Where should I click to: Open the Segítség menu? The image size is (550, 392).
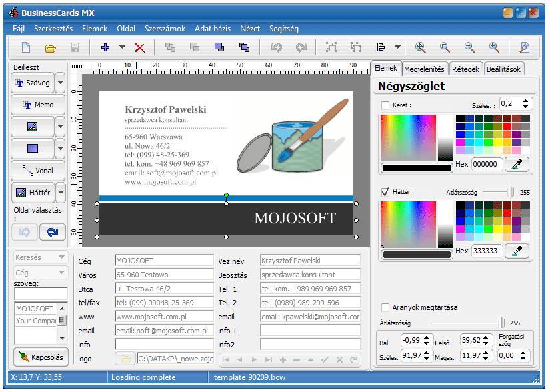[x=284, y=29]
